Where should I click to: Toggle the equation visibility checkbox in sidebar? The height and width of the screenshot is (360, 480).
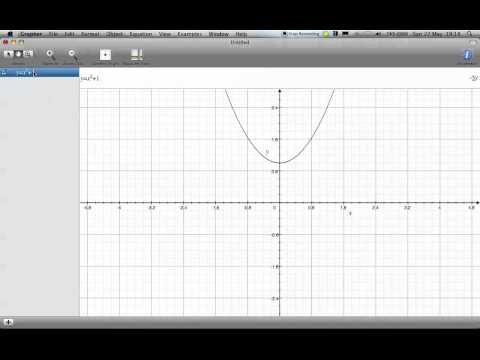click(x=4, y=72)
